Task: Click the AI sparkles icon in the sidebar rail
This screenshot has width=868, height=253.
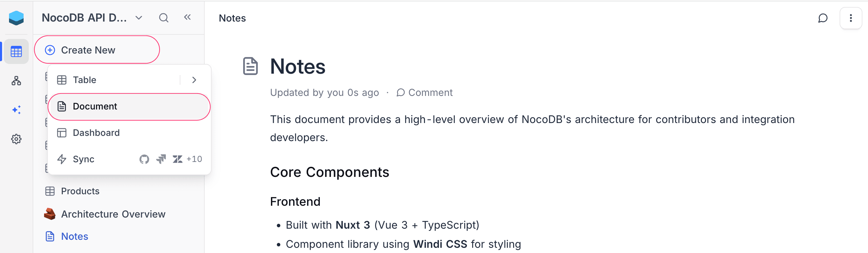Action: click(16, 110)
